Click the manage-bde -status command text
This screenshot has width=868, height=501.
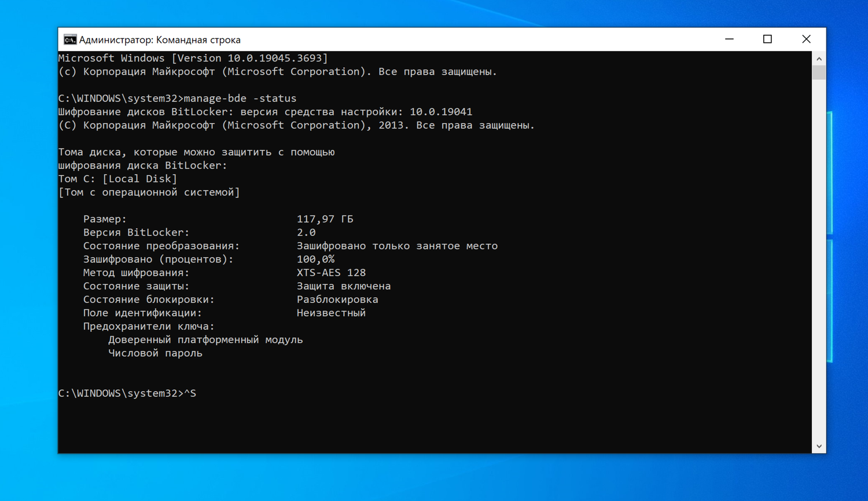click(x=240, y=98)
